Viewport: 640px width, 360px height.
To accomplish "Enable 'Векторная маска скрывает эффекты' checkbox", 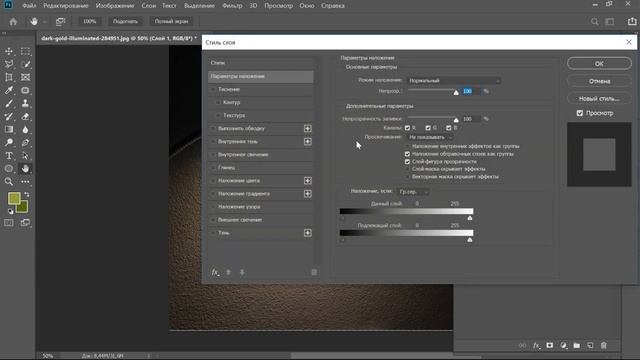I will (x=407, y=177).
